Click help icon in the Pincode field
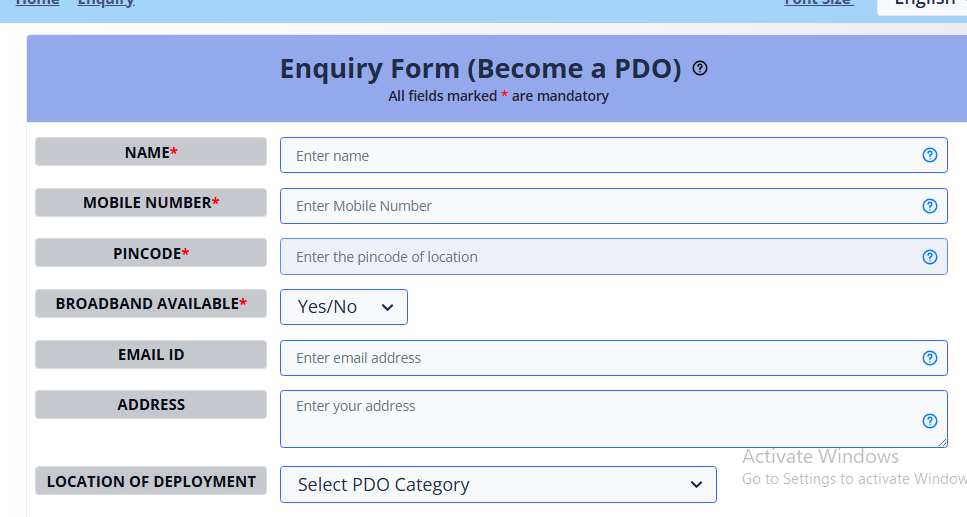This screenshot has width=967, height=517. [929, 257]
